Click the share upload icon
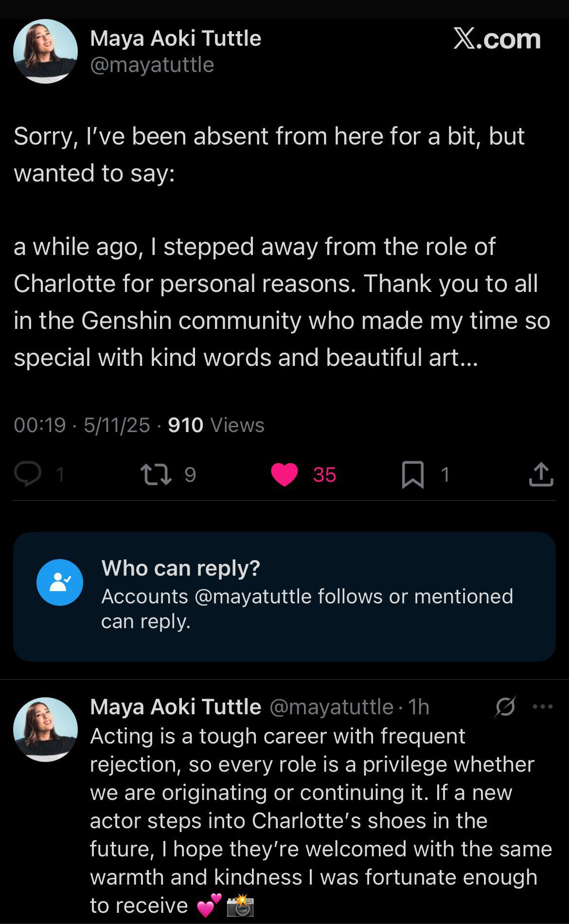This screenshot has height=924, width=569. coord(541,474)
